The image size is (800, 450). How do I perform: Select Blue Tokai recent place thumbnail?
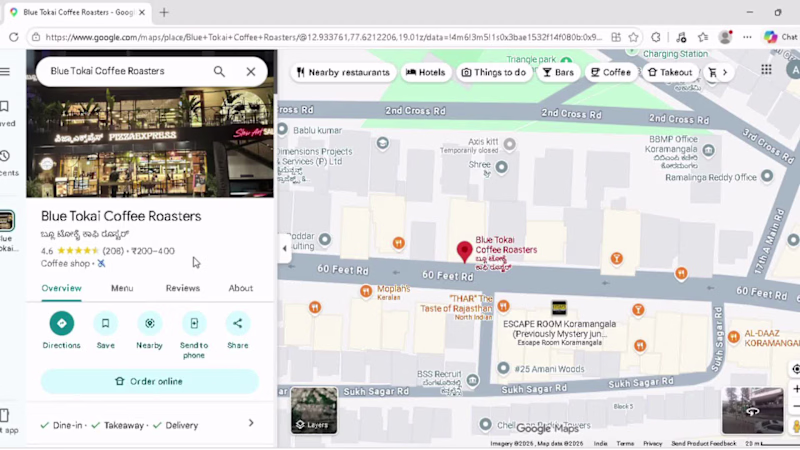click(x=7, y=221)
